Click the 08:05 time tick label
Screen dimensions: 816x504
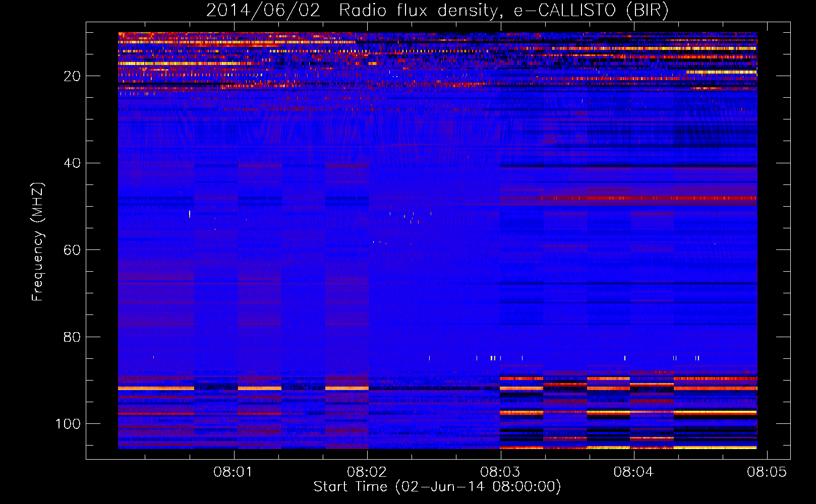[767, 472]
